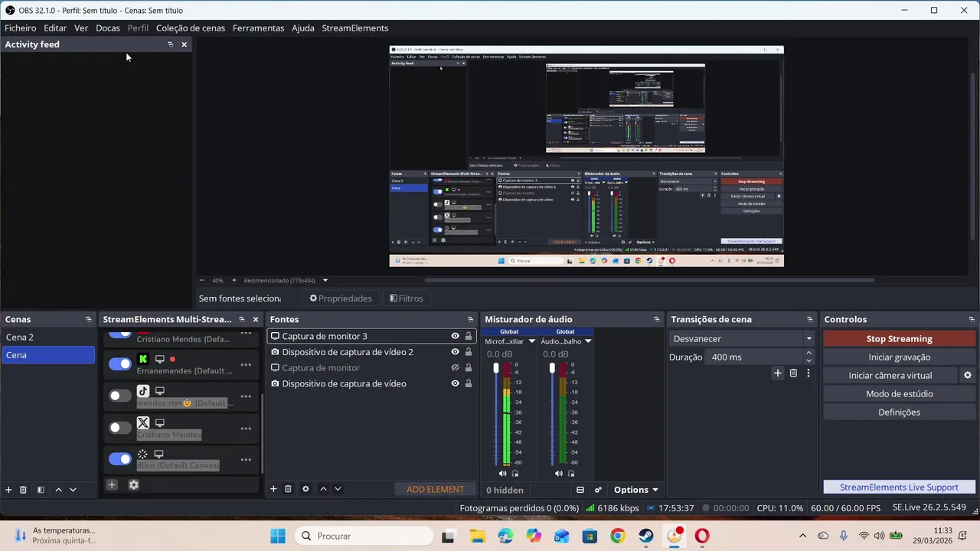This screenshot has height=551, width=980.
Task: Click Iniciar gravação button
Action: click(900, 357)
